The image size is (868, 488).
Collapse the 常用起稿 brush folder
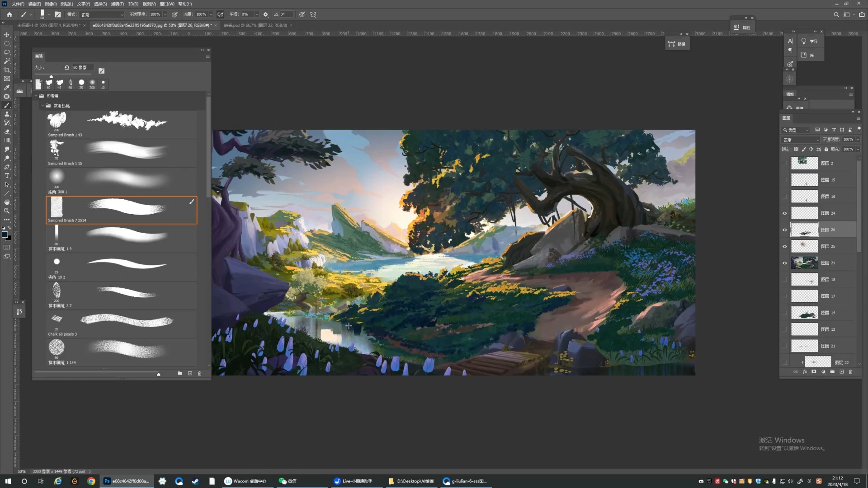point(42,106)
